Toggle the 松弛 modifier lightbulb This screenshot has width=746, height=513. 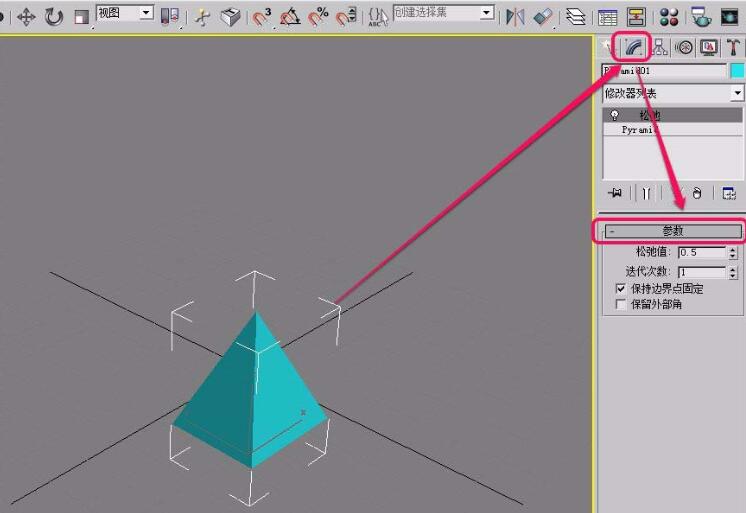coord(615,115)
